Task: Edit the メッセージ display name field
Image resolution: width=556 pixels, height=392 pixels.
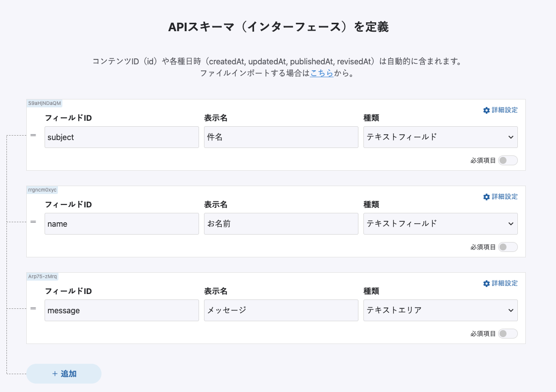Action: click(x=281, y=310)
